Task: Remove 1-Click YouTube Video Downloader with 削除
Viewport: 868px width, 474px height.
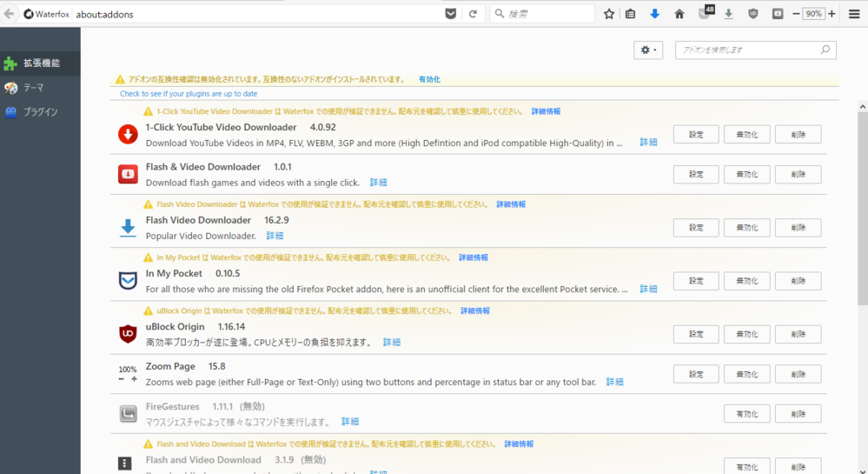Action: (798, 135)
